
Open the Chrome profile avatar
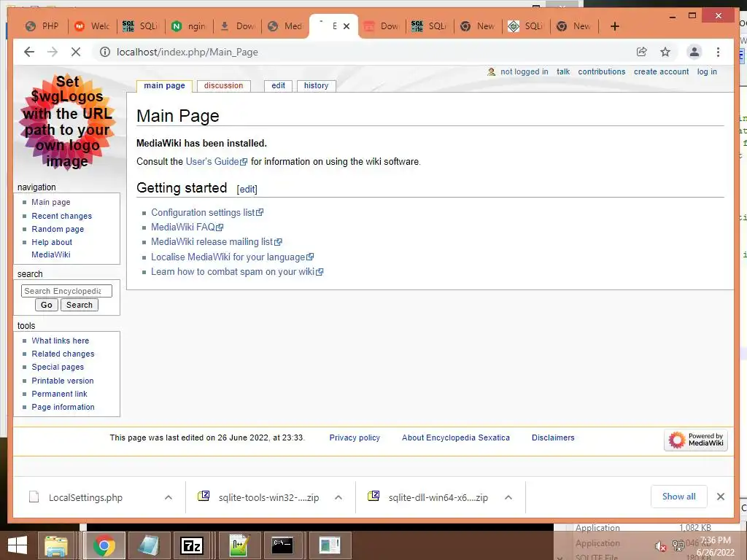tap(694, 52)
